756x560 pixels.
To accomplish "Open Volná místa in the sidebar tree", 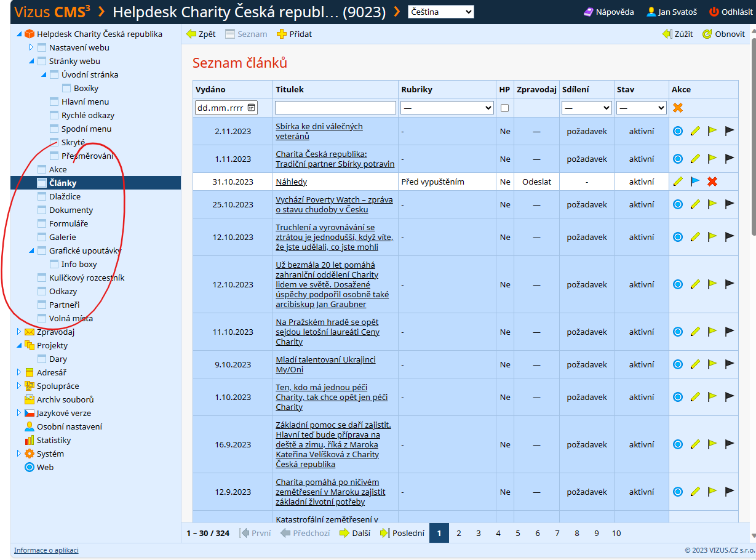I will click(71, 318).
